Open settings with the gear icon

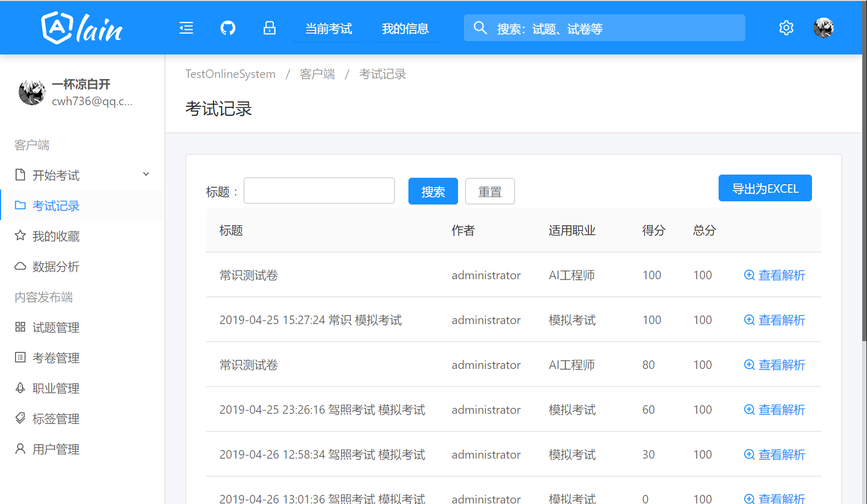[x=786, y=28]
